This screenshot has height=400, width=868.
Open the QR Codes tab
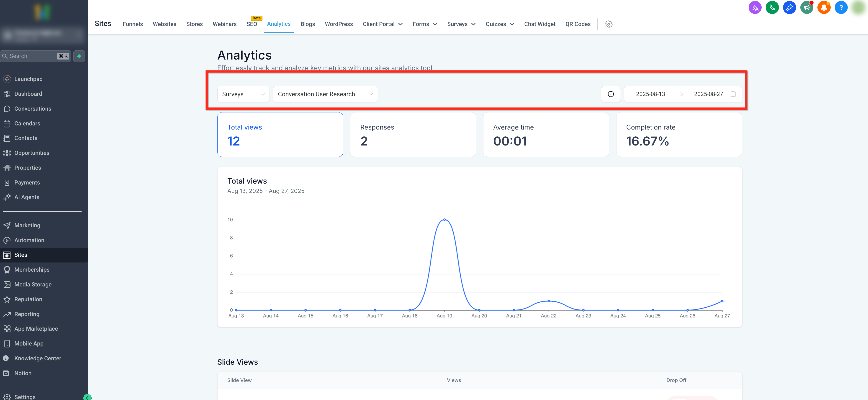pyautogui.click(x=578, y=24)
